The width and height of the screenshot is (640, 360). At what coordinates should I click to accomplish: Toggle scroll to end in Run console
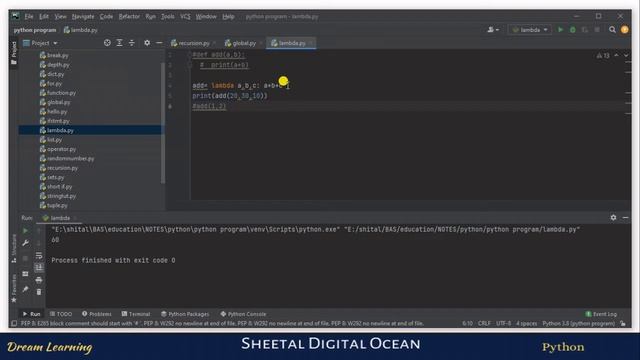39,267
